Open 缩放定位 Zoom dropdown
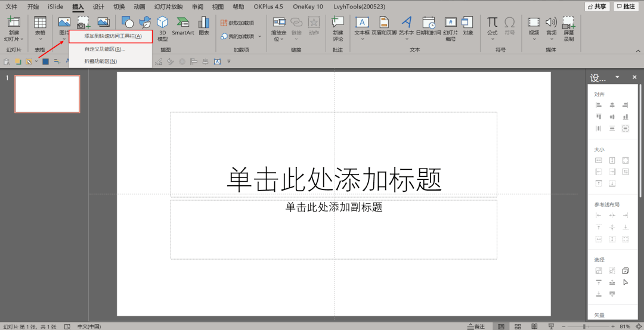Viewport: 644px width, 330px height. (279, 29)
